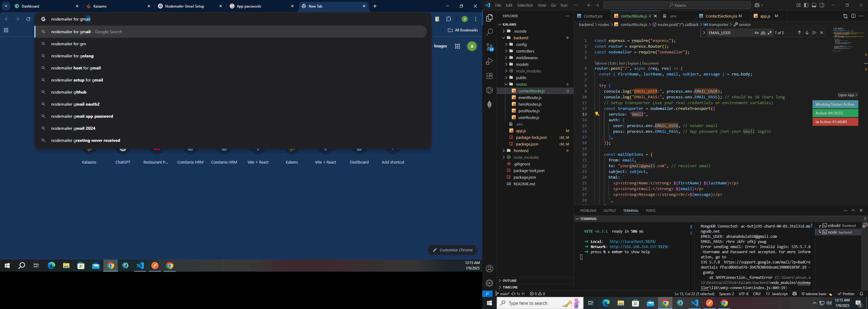The width and height of the screenshot is (868, 309).
Task: Toggle the primary side bar layout button
Action: (806, 5)
